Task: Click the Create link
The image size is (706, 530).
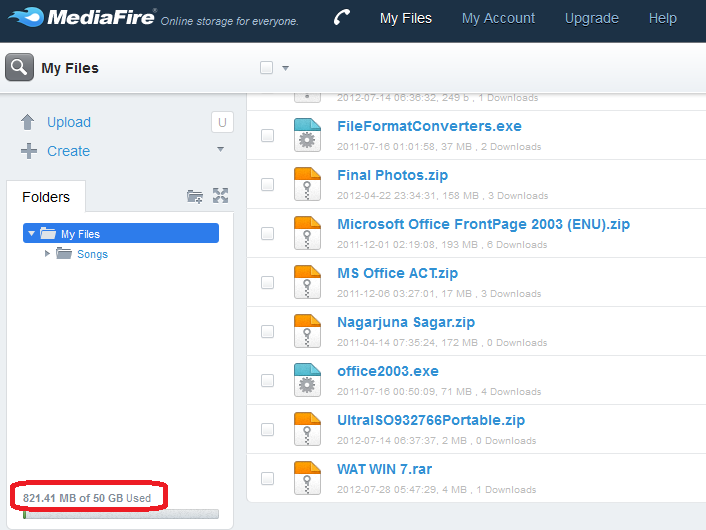Action: click(68, 151)
